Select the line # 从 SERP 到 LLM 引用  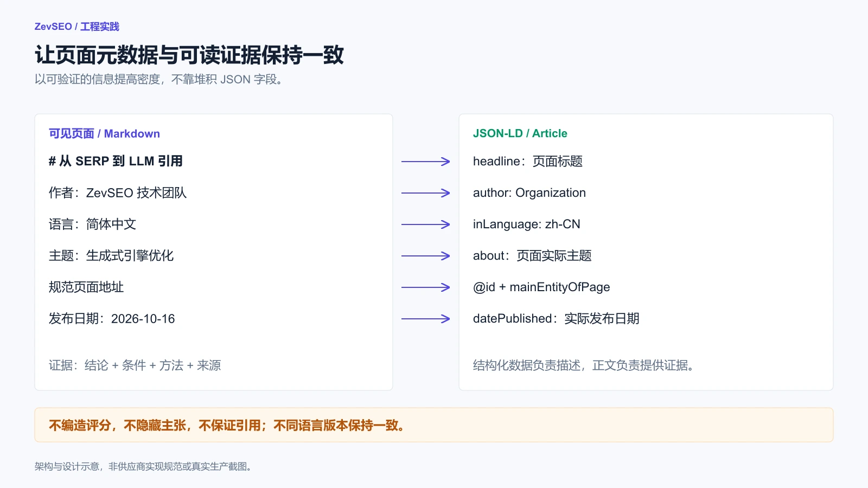point(116,161)
